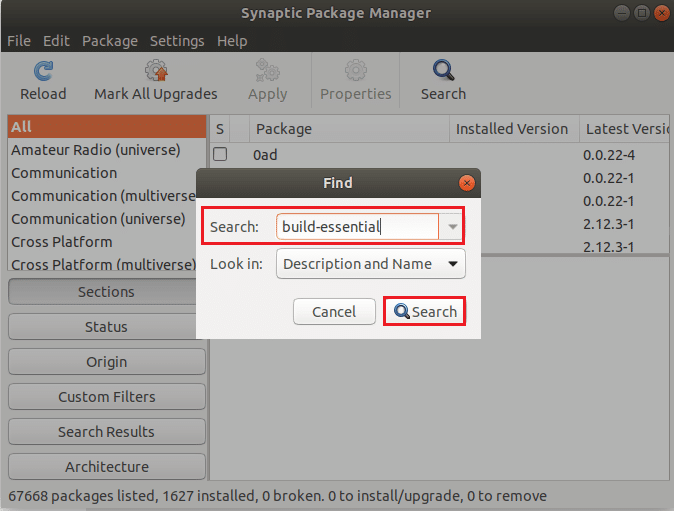Select Cross Platform section in list
674x511 pixels.
(x=62, y=242)
